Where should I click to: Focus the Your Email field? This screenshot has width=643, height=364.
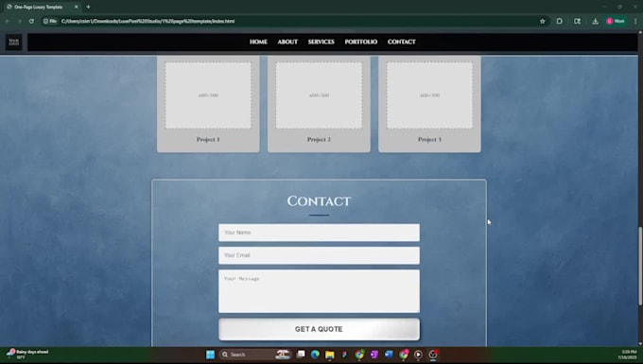tap(319, 255)
